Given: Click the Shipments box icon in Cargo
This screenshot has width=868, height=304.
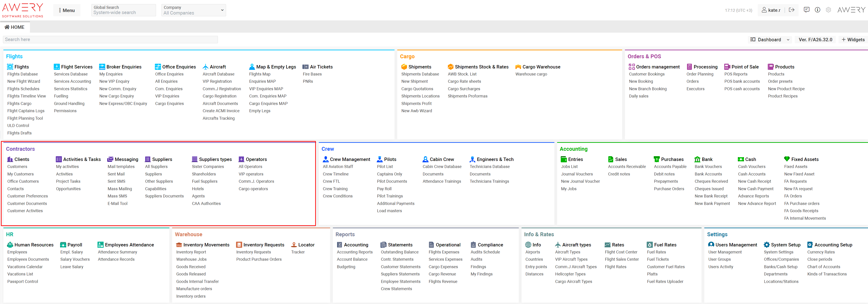Looking at the screenshot, I should click(404, 67).
